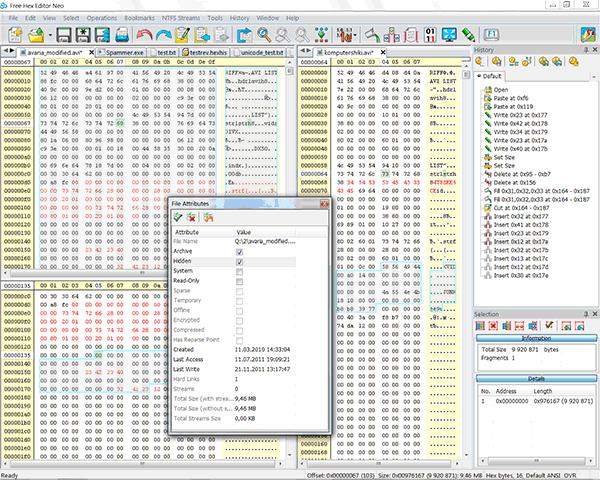This screenshot has width=600, height=480.
Task: Click left pane tab scroll arrows
Action: pos(9,51)
